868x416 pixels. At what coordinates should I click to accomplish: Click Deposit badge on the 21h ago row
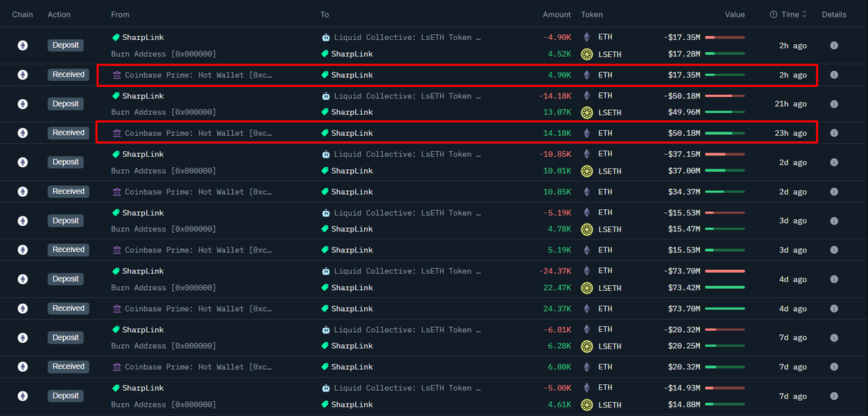pyautogui.click(x=65, y=104)
